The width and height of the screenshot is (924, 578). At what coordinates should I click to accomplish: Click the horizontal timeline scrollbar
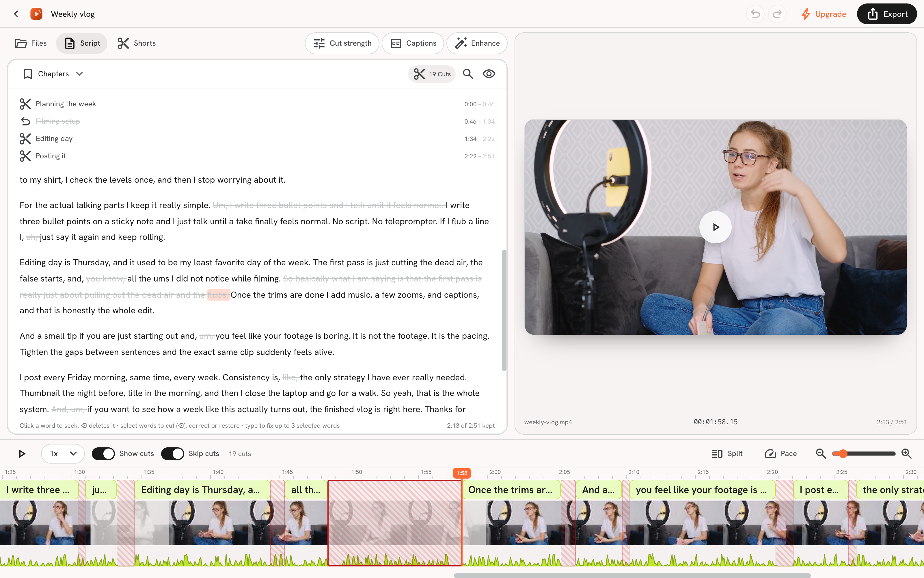(x=632, y=575)
